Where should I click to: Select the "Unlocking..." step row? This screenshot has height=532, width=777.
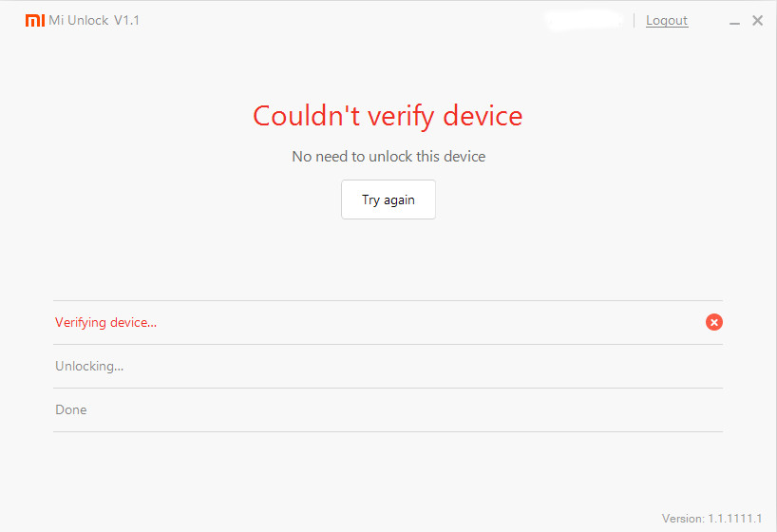tap(89, 366)
